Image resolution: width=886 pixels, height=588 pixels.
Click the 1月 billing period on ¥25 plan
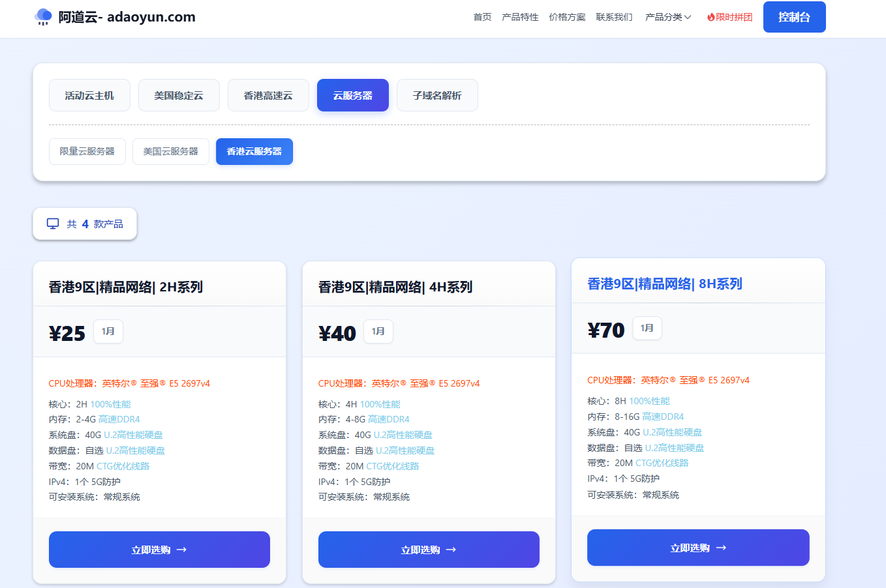click(108, 331)
